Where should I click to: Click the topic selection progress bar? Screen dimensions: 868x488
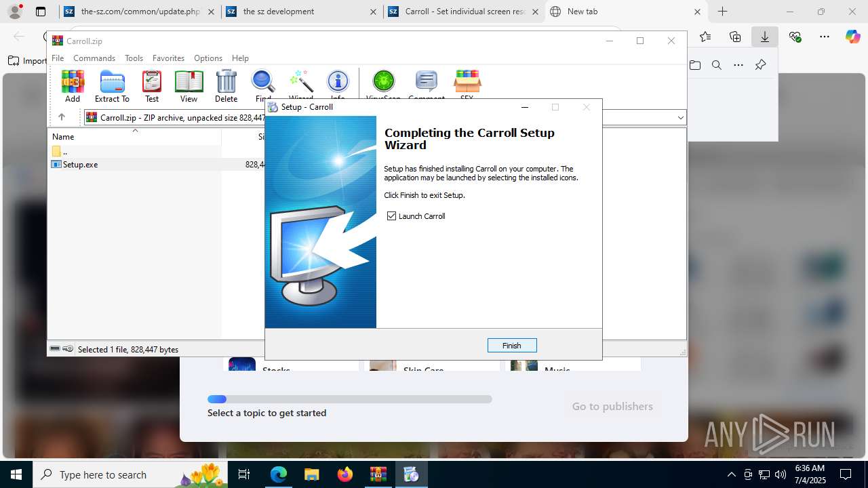pyautogui.click(x=350, y=399)
